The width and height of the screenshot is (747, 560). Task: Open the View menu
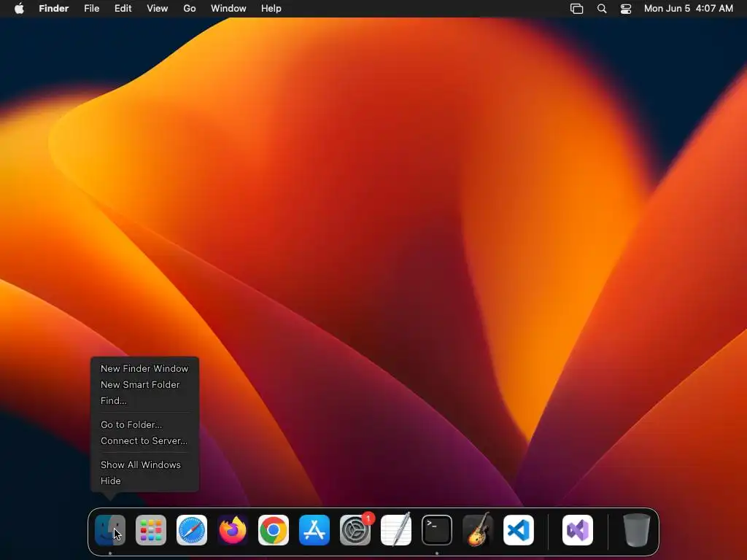tap(158, 9)
